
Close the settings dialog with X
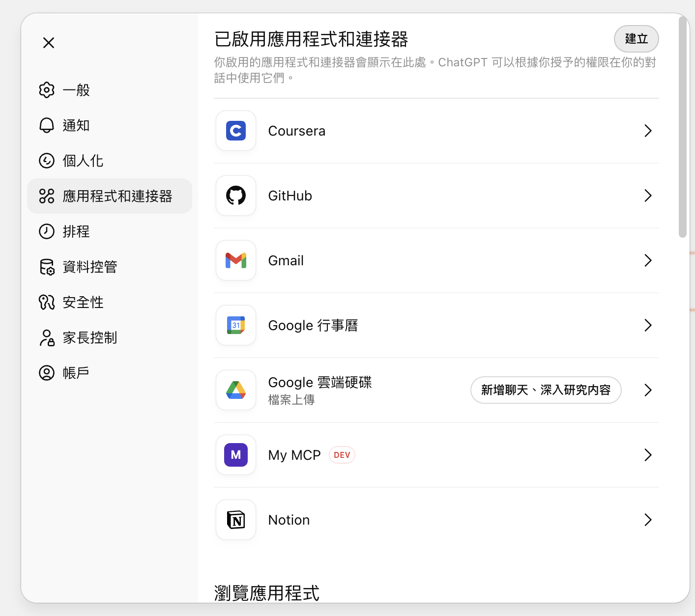pos(49,43)
